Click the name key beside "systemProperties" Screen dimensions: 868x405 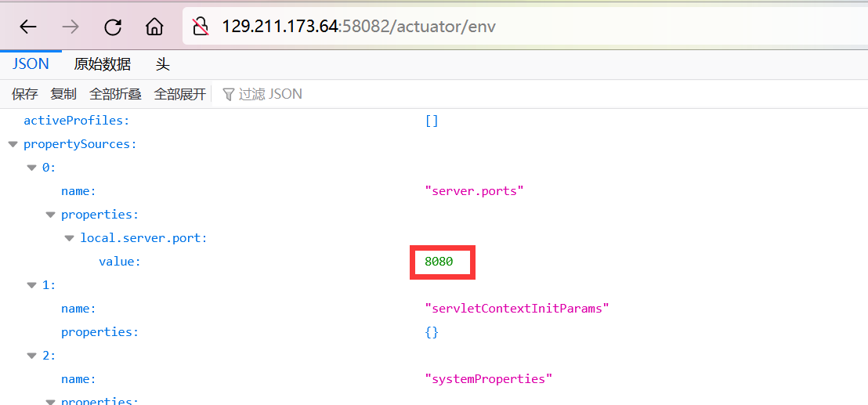[x=78, y=379]
